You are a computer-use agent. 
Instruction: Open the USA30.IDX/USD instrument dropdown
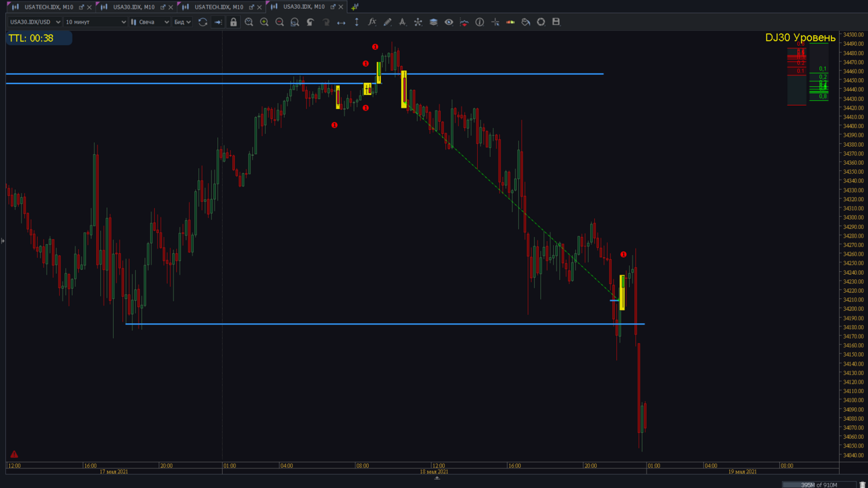pyautogui.click(x=34, y=22)
